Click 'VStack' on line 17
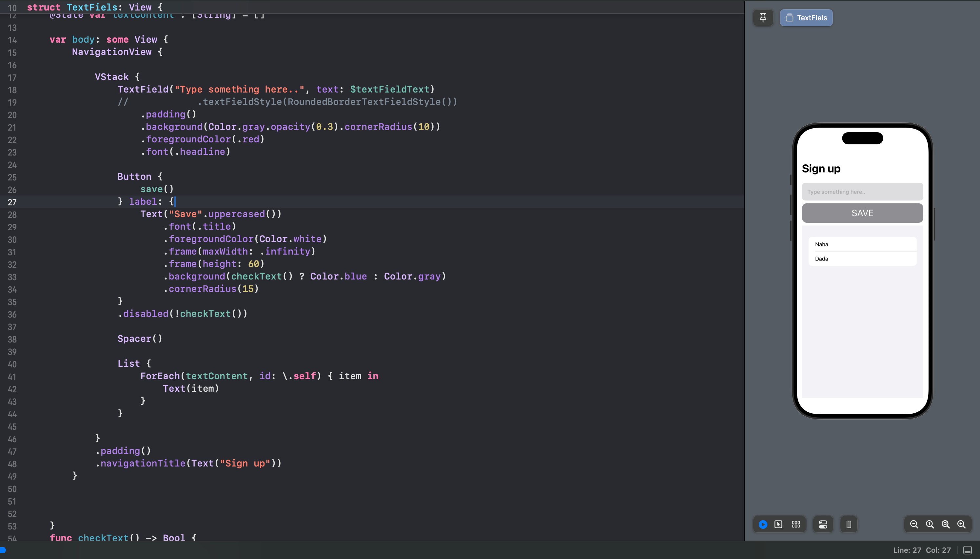980x559 pixels. [x=112, y=77]
